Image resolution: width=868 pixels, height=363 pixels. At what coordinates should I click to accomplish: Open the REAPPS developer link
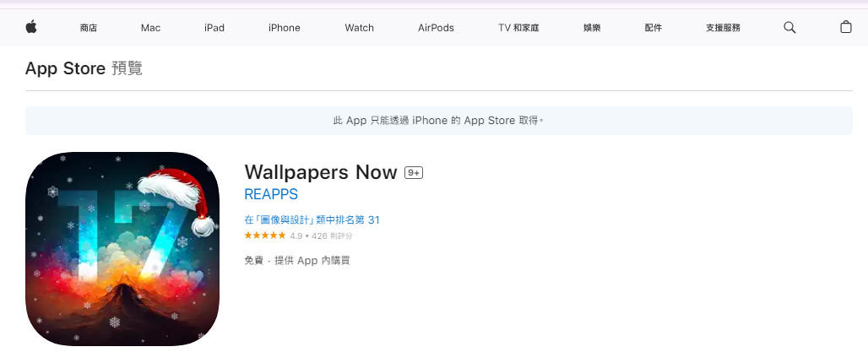tap(271, 194)
